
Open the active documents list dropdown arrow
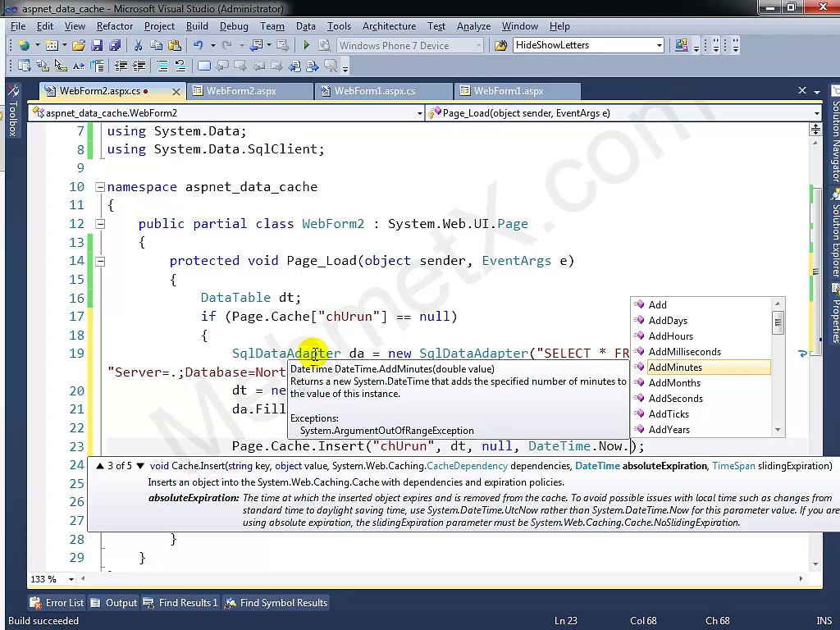pos(817,92)
